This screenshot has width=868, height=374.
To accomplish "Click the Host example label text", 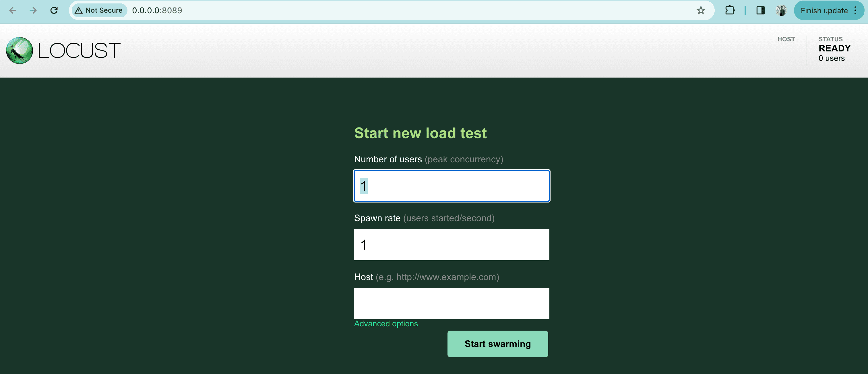I will [x=427, y=277].
